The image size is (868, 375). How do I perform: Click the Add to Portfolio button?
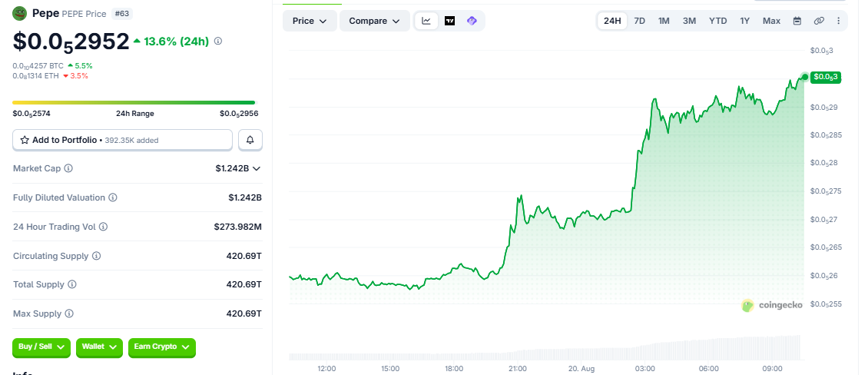click(x=122, y=140)
